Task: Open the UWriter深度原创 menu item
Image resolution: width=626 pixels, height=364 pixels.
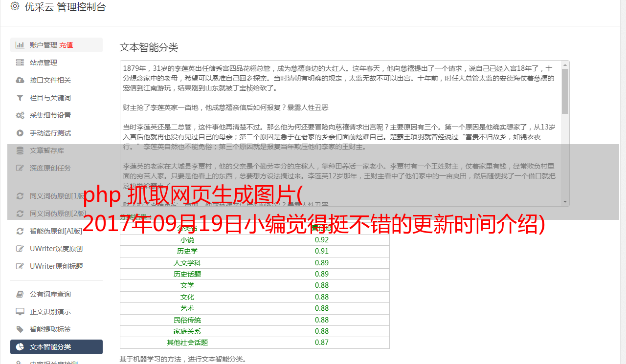Action: (56, 249)
